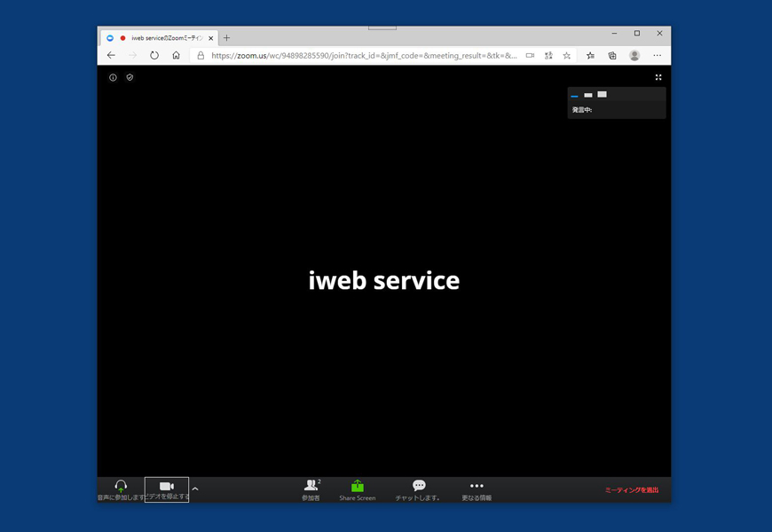
Task: Add this page to favorites star
Action: (x=567, y=56)
